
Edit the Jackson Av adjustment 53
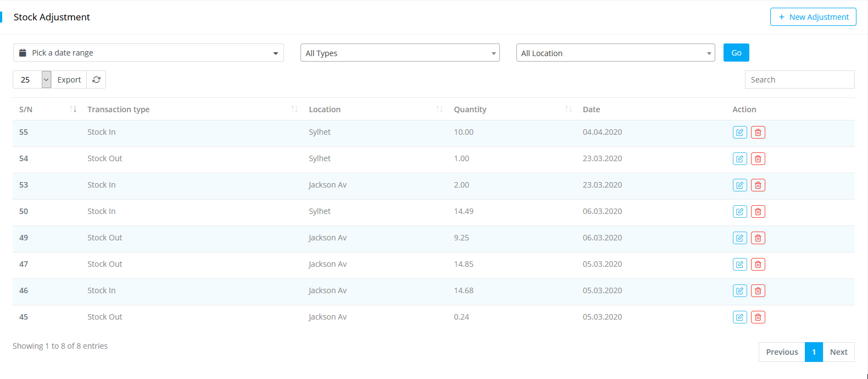[739, 185]
